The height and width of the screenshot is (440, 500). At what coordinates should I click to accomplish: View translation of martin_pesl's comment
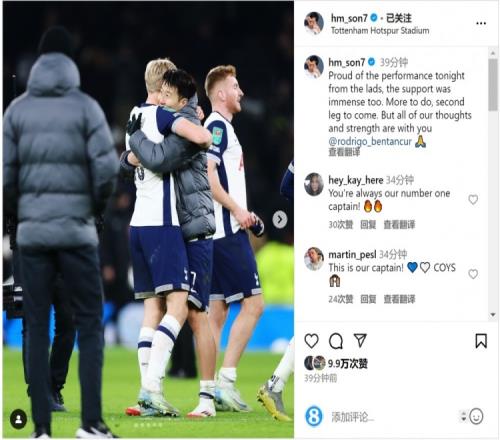399,299
